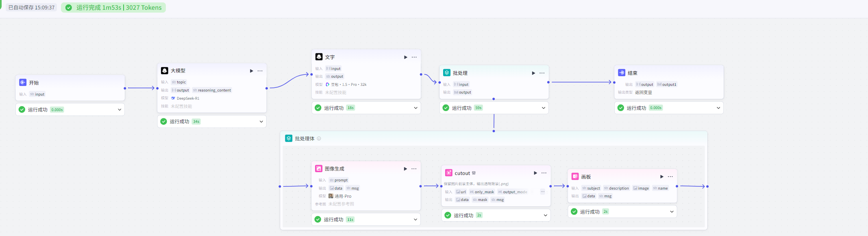Click the str.input tag in 开始 node
The image size is (868, 236).
37,94
